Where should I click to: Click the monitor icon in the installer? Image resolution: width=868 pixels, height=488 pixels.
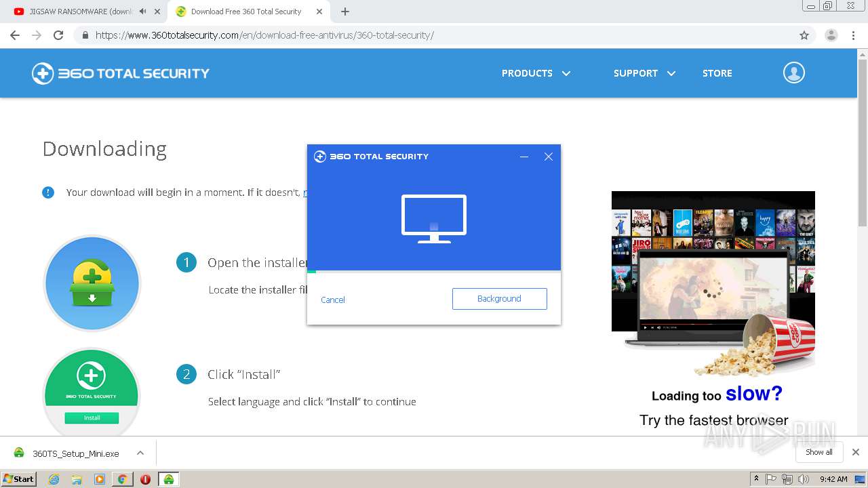click(x=434, y=218)
